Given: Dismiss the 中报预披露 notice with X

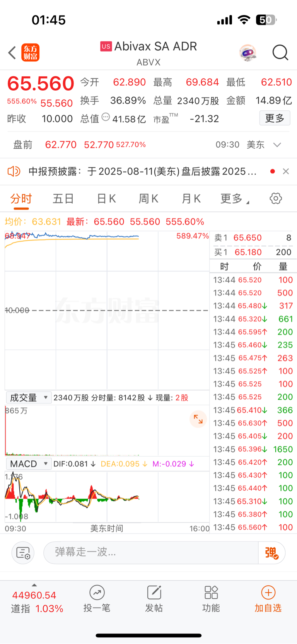Looking at the screenshot, I should (x=286, y=171).
